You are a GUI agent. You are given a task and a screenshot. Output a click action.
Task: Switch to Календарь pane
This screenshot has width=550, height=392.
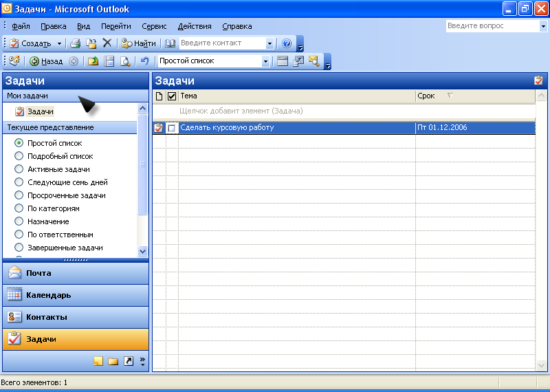76,295
